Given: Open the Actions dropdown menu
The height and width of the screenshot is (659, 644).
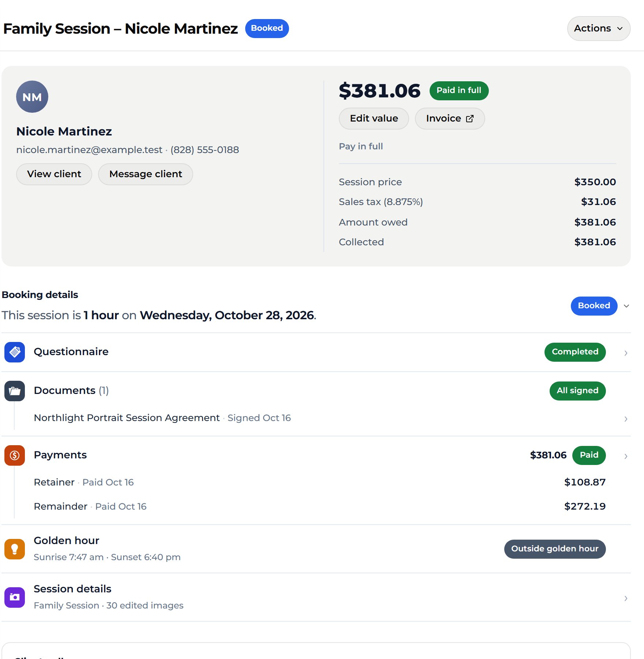Looking at the screenshot, I should (599, 29).
